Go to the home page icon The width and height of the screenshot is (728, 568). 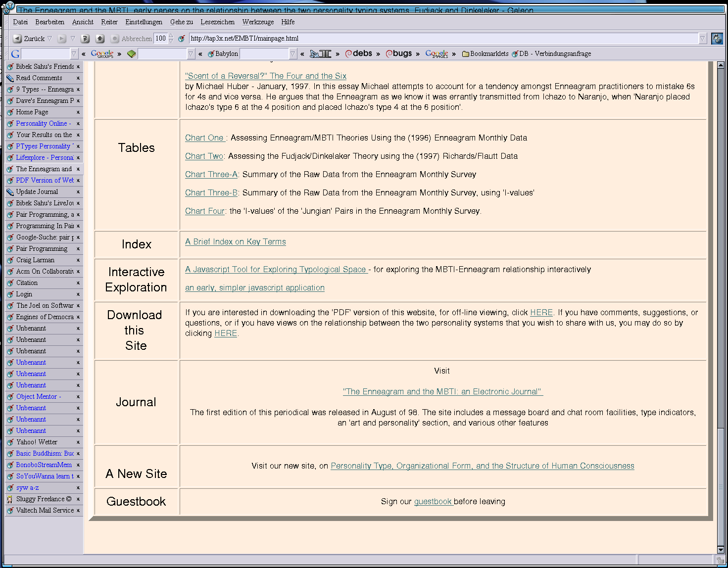(100, 39)
